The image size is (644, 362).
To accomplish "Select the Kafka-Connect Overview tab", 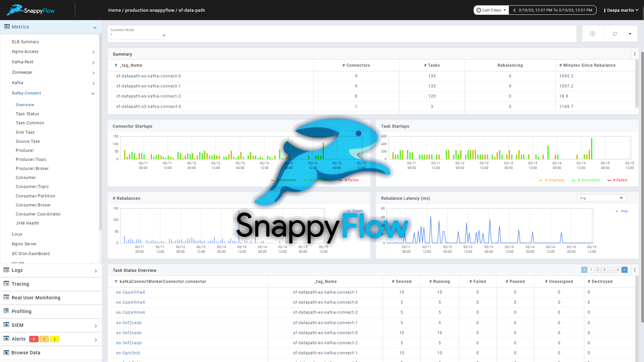I will point(25,105).
